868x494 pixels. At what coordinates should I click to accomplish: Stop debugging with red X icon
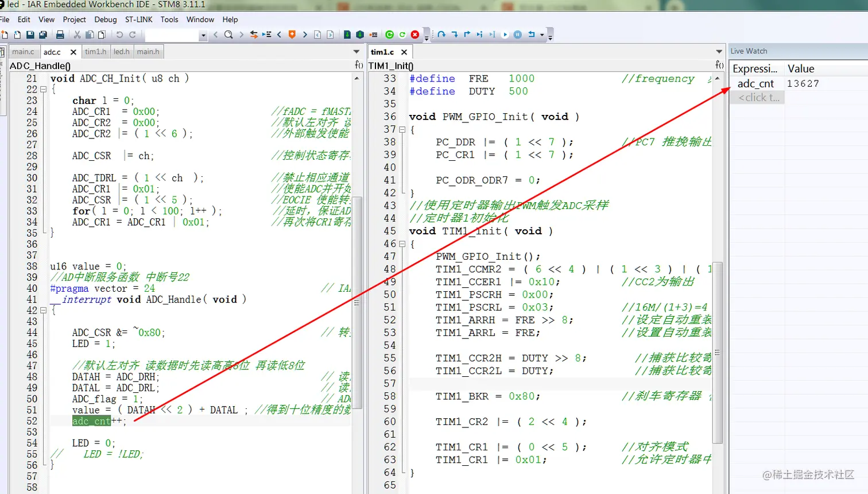415,34
